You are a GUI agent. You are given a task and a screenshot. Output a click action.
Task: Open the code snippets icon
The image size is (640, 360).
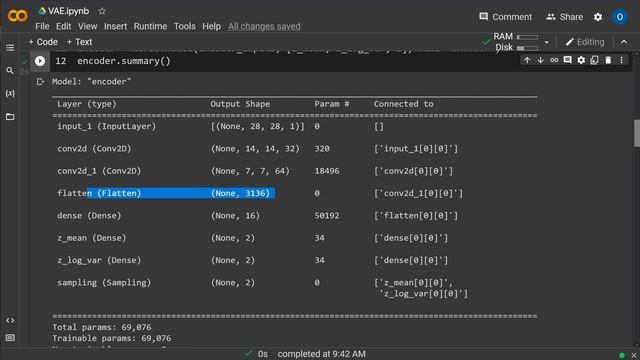pos(10,320)
